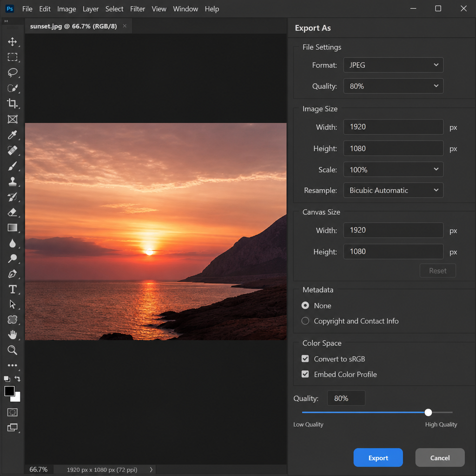Select the Rectangular Marquee tool
The height and width of the screenshot is (476, 476).
[12, 57]
